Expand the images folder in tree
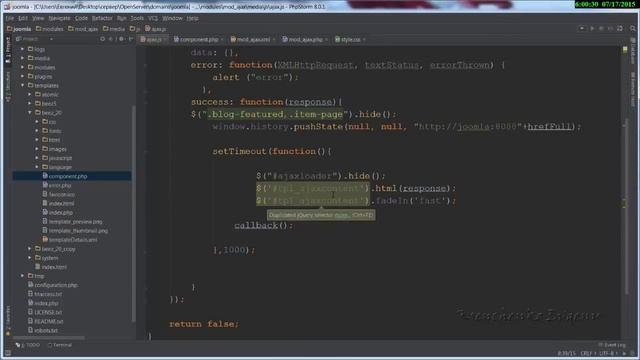The height and width of the screenshot is (360, 640). pos(37,149)
